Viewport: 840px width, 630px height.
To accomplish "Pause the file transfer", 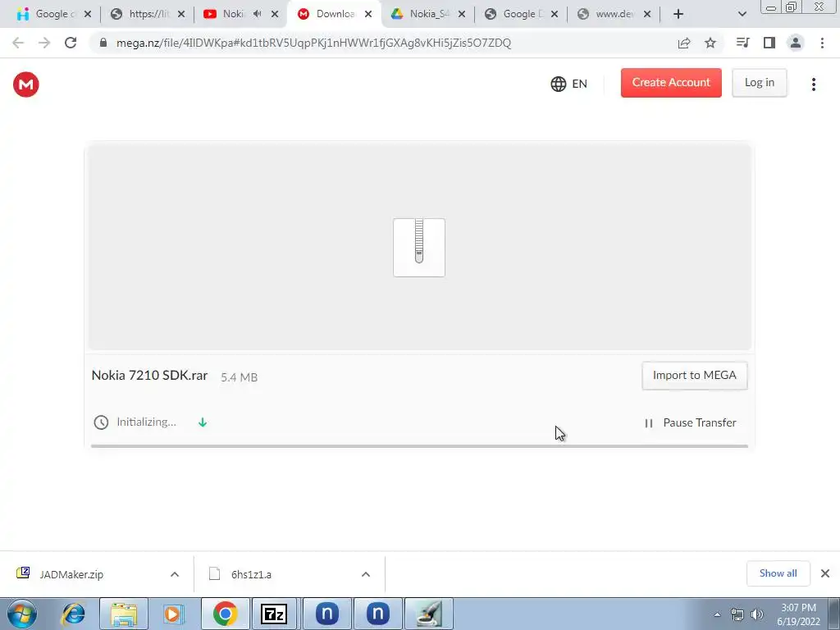I will (691, 422).
